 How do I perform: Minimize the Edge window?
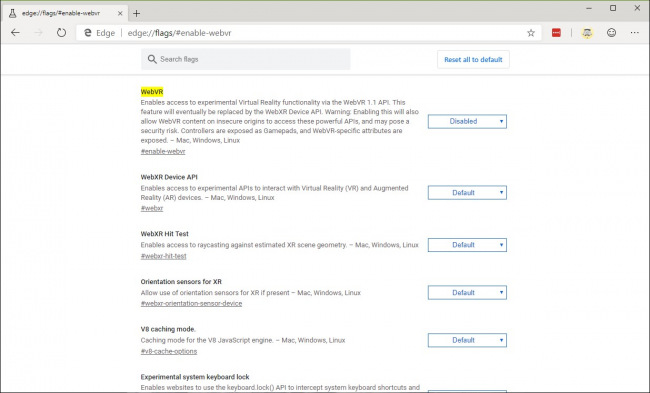pyautogui.click(x=589, y=8)
